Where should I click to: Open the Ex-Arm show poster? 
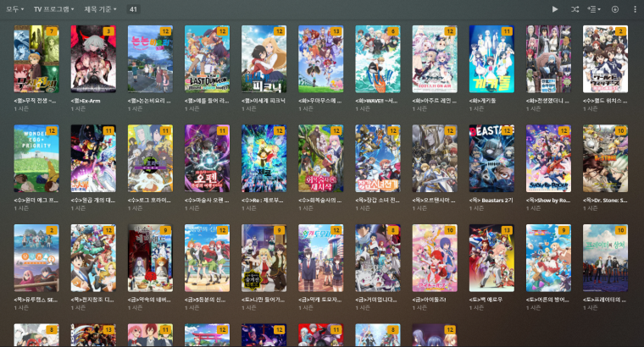coord(93,59)
